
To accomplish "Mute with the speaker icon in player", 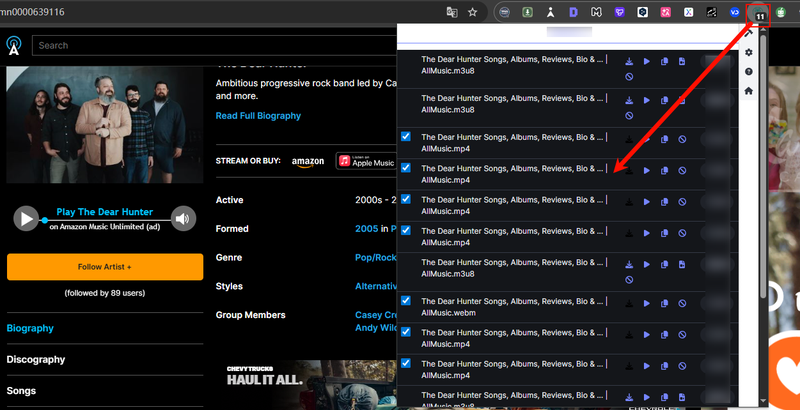I will point(183,219).
